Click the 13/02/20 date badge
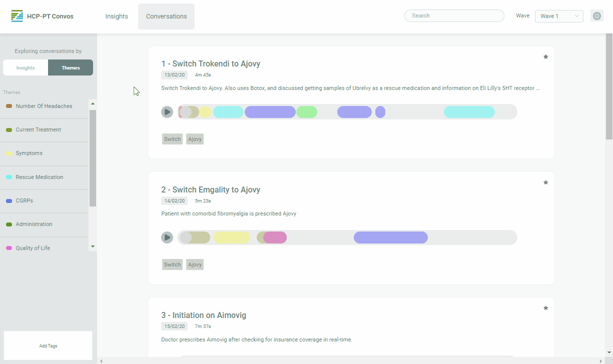613x364 pixels. coord(174,75)
